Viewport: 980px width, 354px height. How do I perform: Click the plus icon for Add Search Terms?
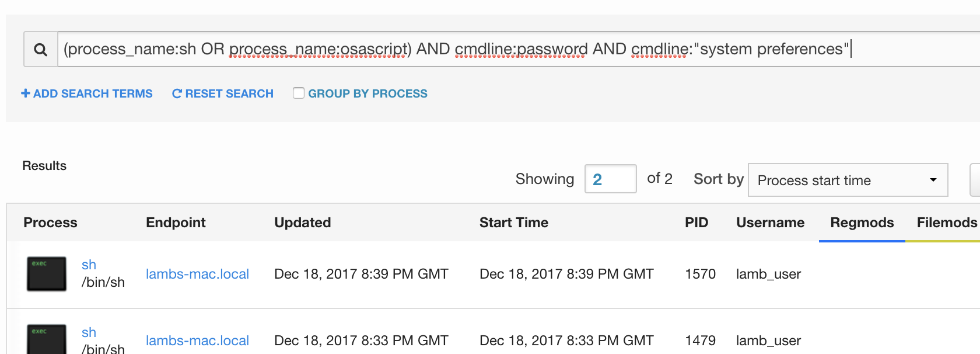coord(26,93)
